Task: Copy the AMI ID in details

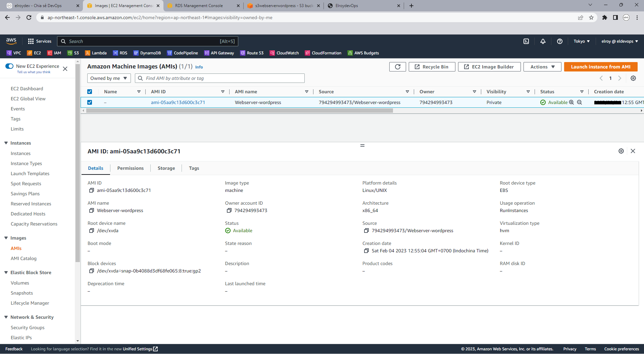Action: point(91,190)
